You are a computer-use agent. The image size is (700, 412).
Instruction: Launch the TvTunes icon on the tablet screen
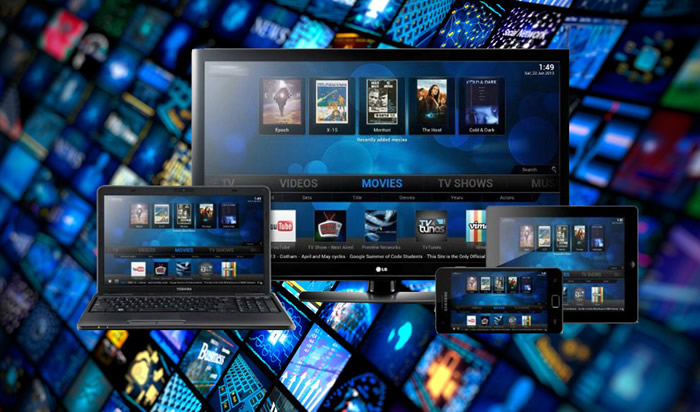pos(579,294)
